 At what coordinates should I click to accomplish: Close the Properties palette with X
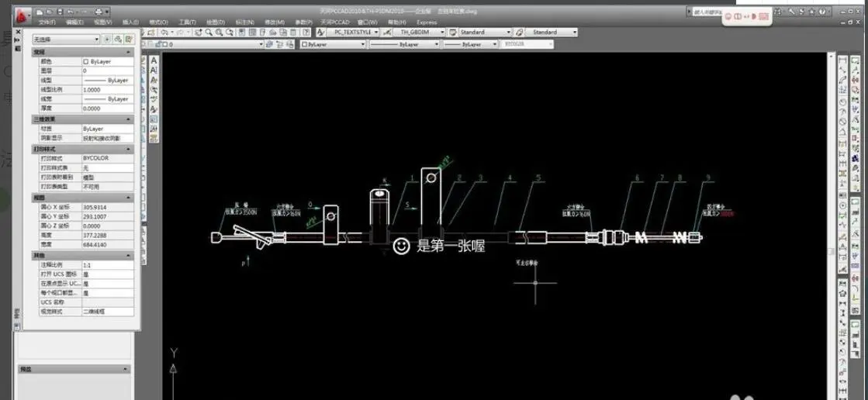coord(18,32)
